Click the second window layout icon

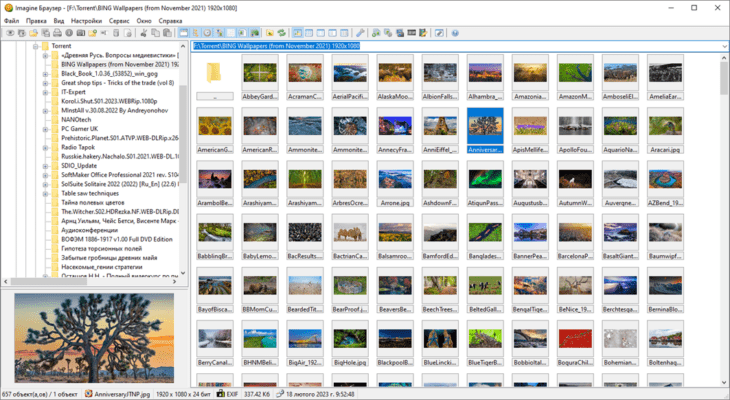309,33
